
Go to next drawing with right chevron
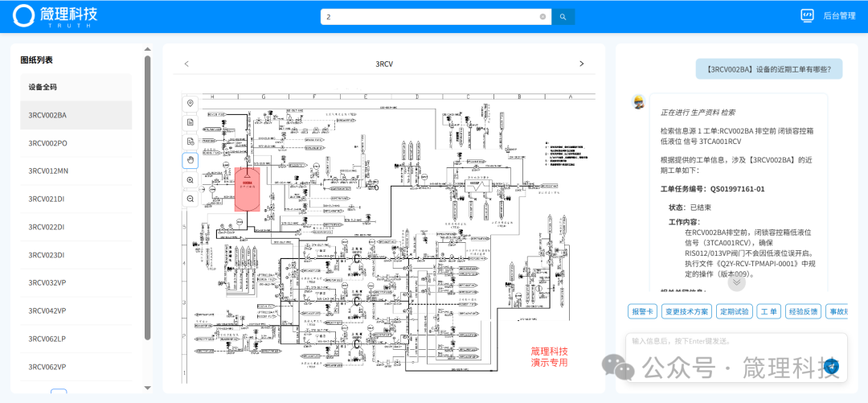(582, 64)
